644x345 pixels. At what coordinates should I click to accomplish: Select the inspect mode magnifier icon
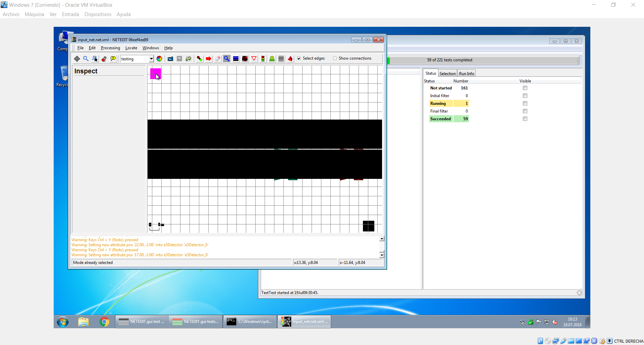pos(227,59)
